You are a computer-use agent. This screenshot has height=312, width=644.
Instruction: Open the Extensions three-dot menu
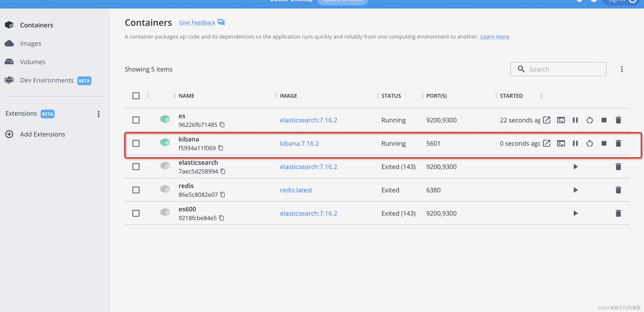pyautogui.click(x=99, y=114)
